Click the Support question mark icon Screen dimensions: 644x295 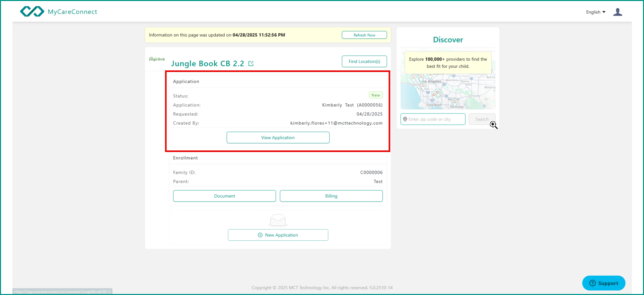592,283
